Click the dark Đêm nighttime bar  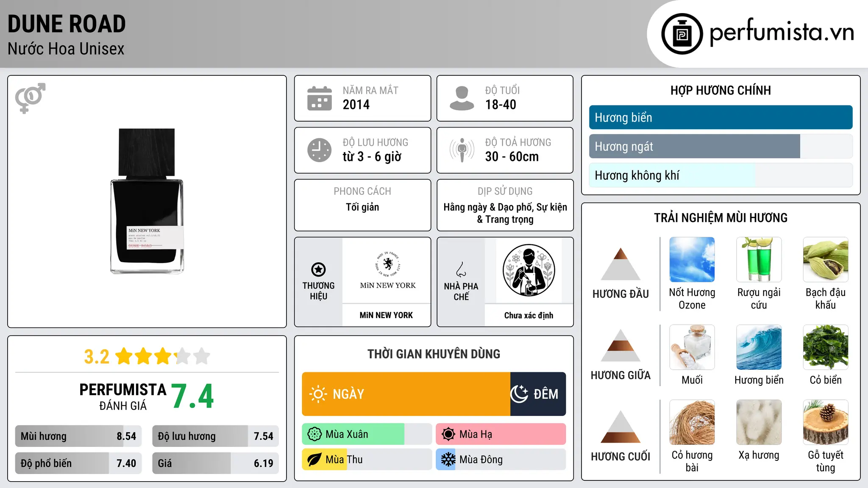click(x=538, y=394)
